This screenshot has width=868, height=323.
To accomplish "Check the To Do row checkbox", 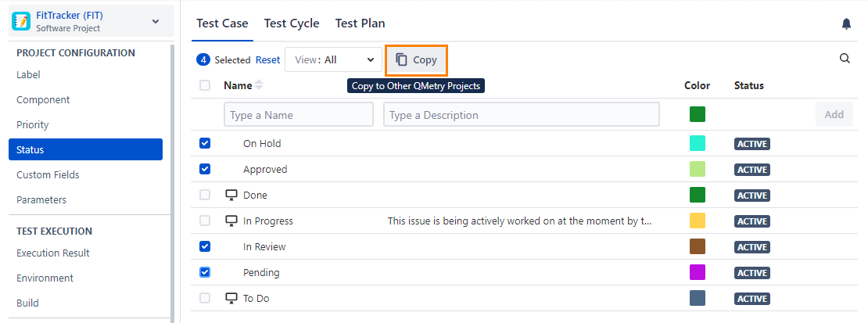I will (205, 299).
